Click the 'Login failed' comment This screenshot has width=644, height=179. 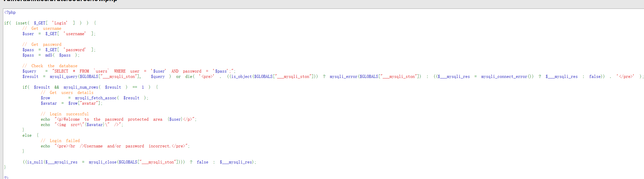[60, 141]
